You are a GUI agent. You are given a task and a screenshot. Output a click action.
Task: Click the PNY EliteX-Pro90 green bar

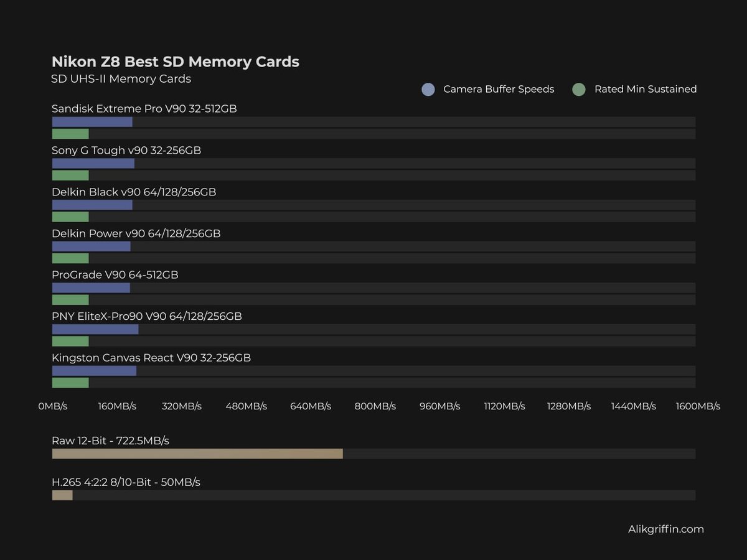[70, 341]
